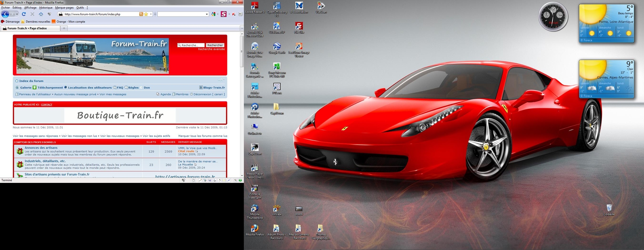Open the Cannes, Alpes-Maritimes weather gadget
The image size is (644, 250).
[606, 79]
